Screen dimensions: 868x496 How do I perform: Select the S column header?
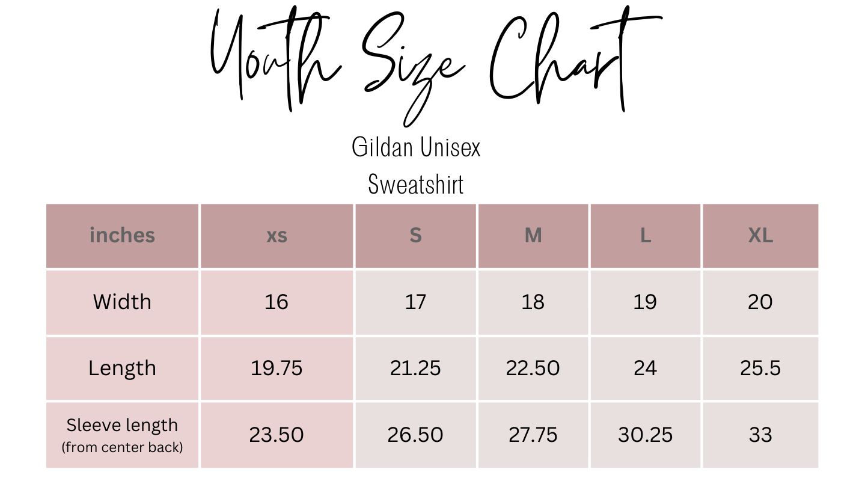(415, 236)
